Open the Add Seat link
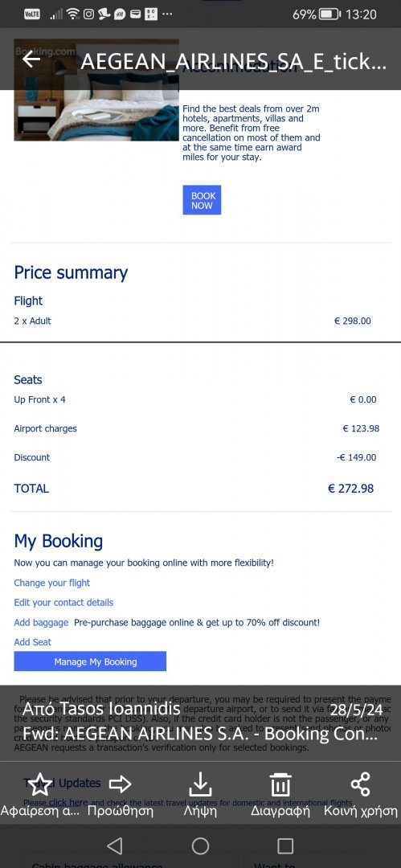Viewport: 401px width, 868px height. tap(33, 641)
